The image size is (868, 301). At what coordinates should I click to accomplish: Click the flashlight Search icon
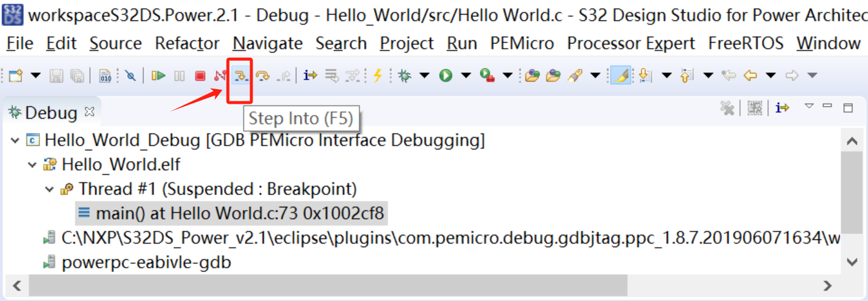[575, 75]
